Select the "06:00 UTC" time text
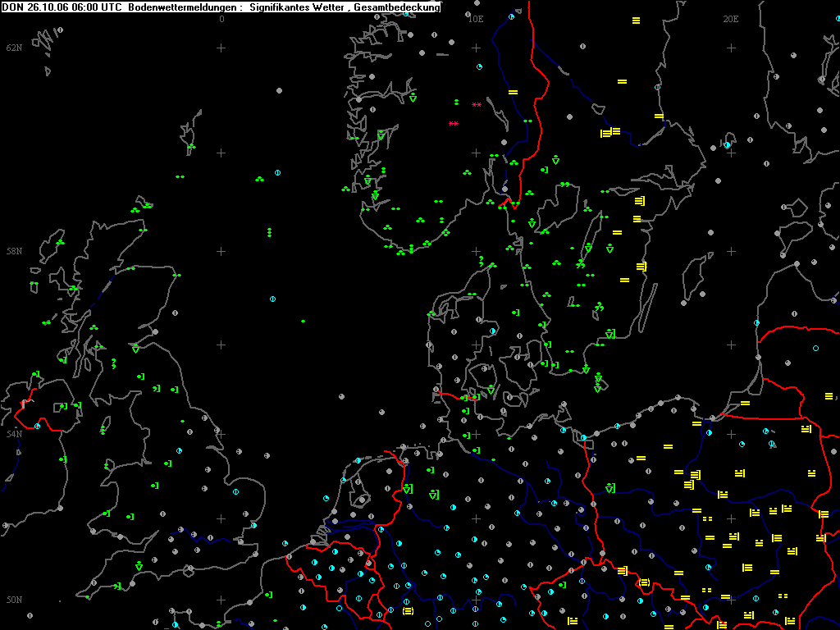840x630 pixels. (x=97, y=7)
